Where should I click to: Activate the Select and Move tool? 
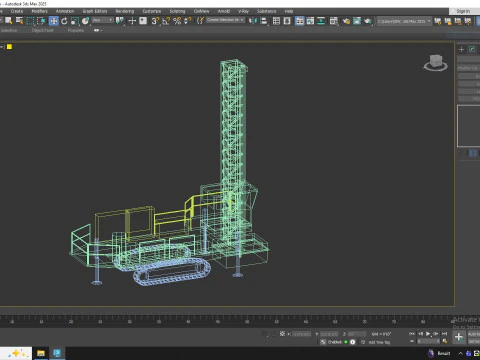(53, 21)
